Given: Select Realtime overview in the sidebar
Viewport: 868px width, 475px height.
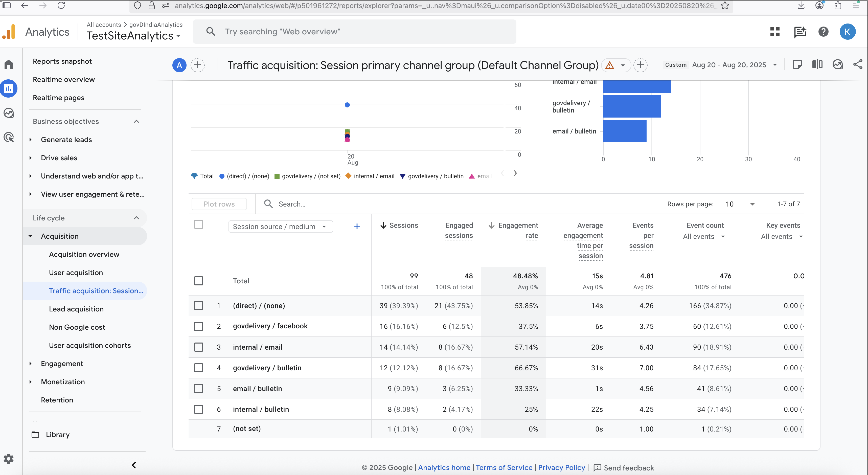Looking at the screenshot, I should (64, 79).
